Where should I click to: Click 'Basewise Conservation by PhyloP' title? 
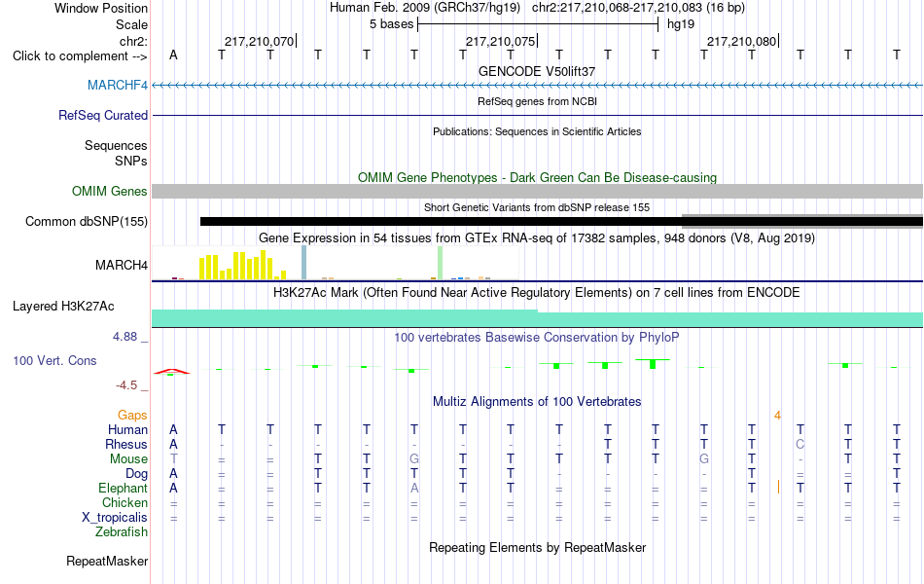537,338
